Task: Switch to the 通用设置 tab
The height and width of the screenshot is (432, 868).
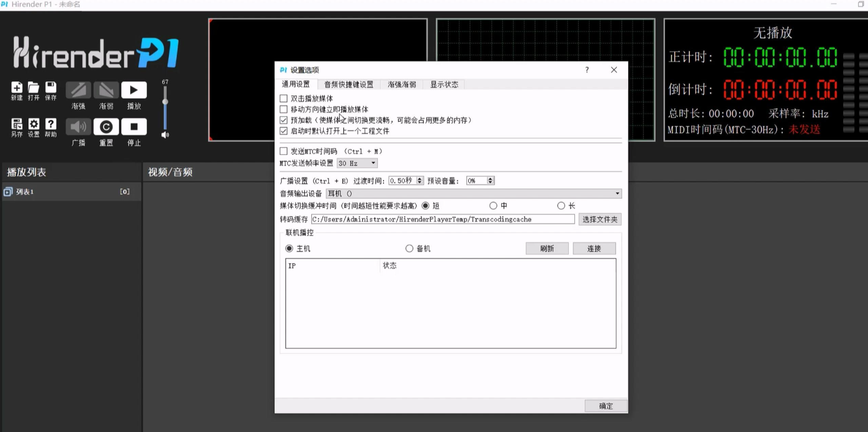Action: tap(296, 84)
